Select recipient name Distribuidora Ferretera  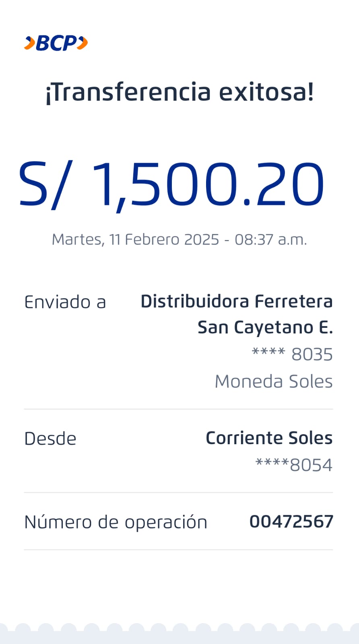point(236,301)
